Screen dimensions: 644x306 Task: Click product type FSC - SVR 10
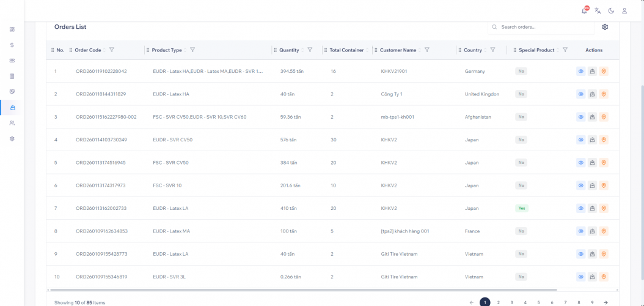pyautogui.click(x=167, y=185)
